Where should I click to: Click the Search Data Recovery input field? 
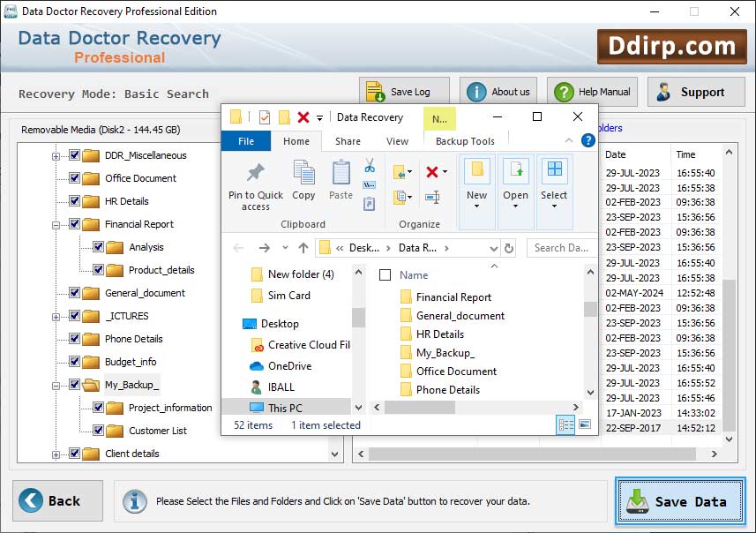[x=561, y=248]
